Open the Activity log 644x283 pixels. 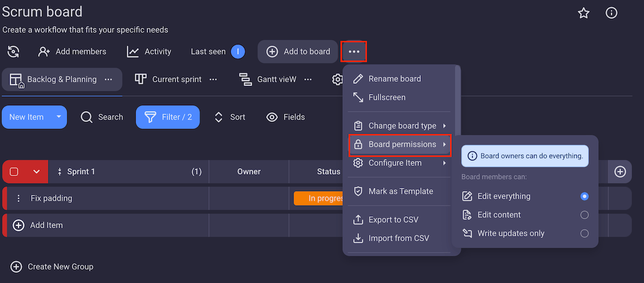click(149, 52)
